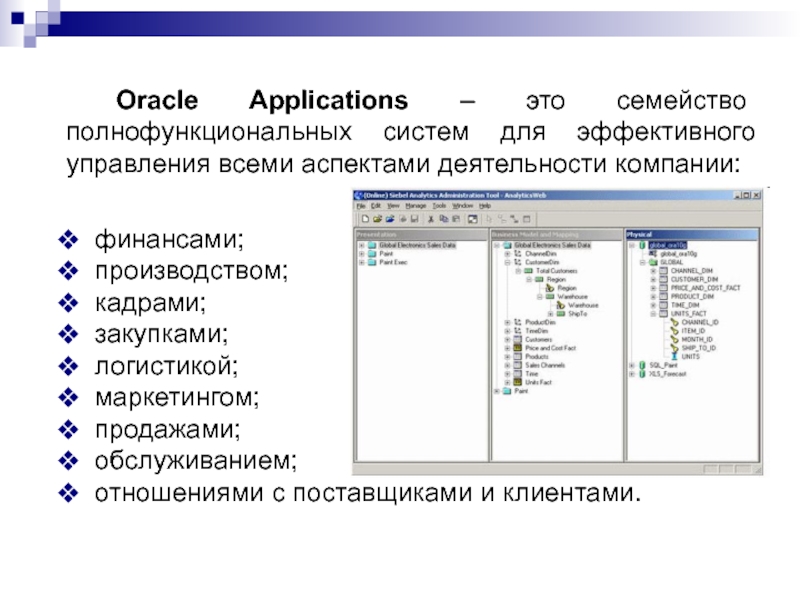This screenshot has width=800, height=600.
Task: Click the Cut scissors toolbar icon
Action: pyautogui.click(x=431, y=219)
